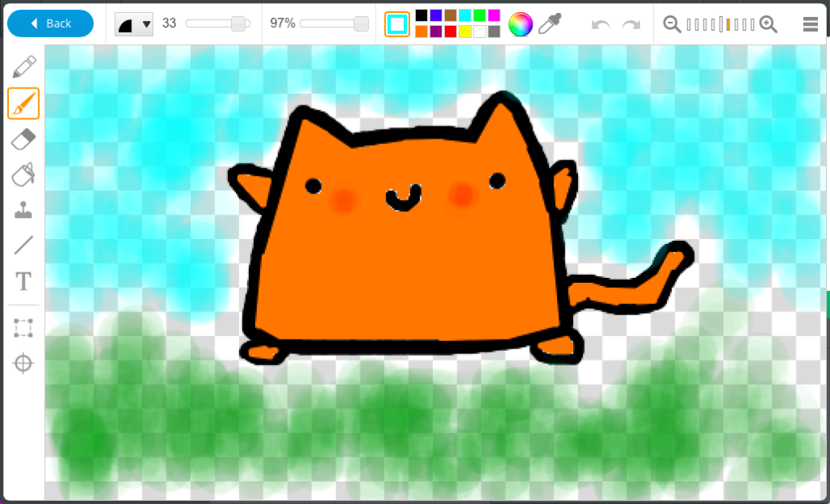Select the Eraser tool
The image size is (830, 504).
24,139
